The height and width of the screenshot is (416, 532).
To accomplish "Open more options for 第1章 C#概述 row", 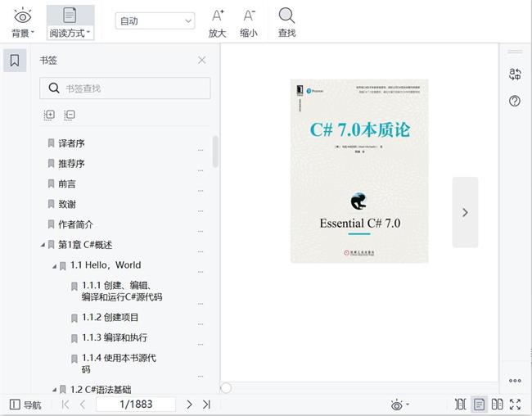I will pos(201,251).
